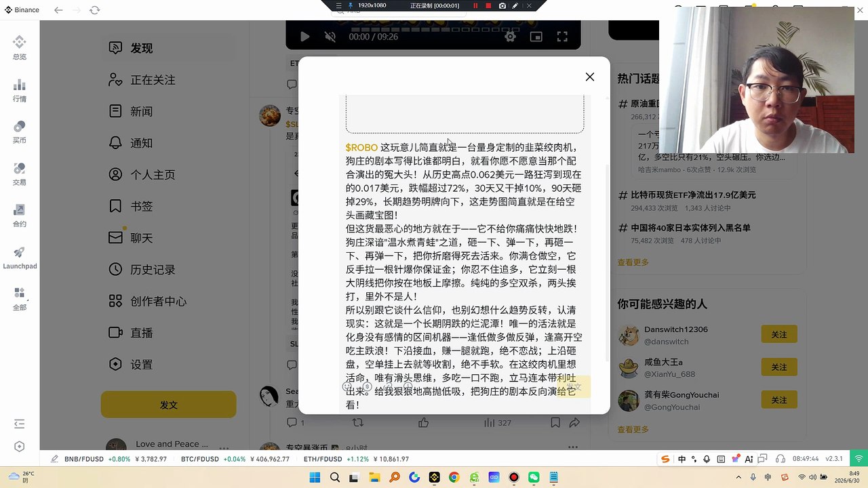Switch video to fullscreen
Screen dimensions: 868x488
562,37
